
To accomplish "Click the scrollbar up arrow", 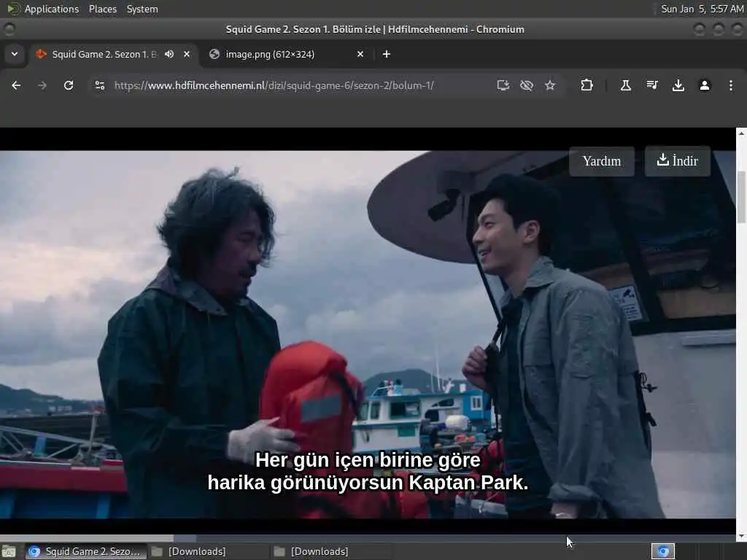I will coord(741,133).
